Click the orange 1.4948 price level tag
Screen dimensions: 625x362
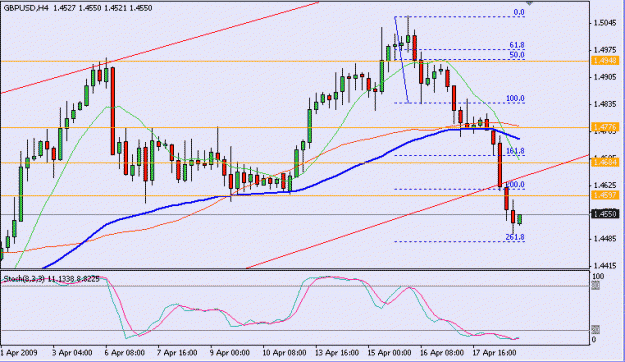605,61
